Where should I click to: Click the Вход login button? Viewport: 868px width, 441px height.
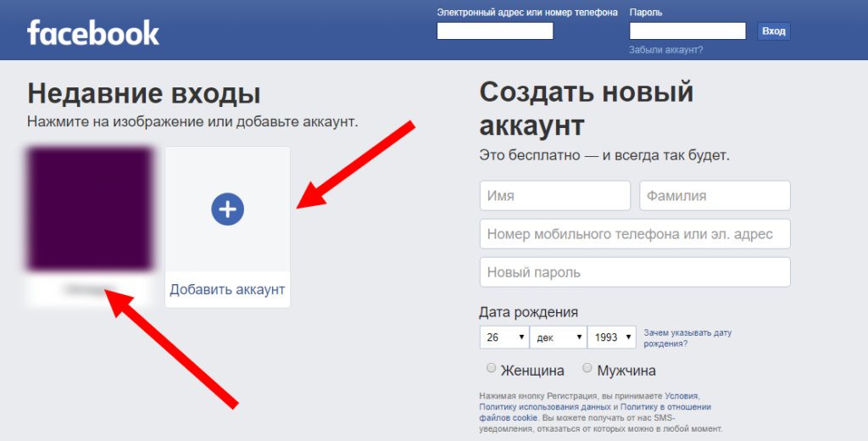(x=773, y=31)
